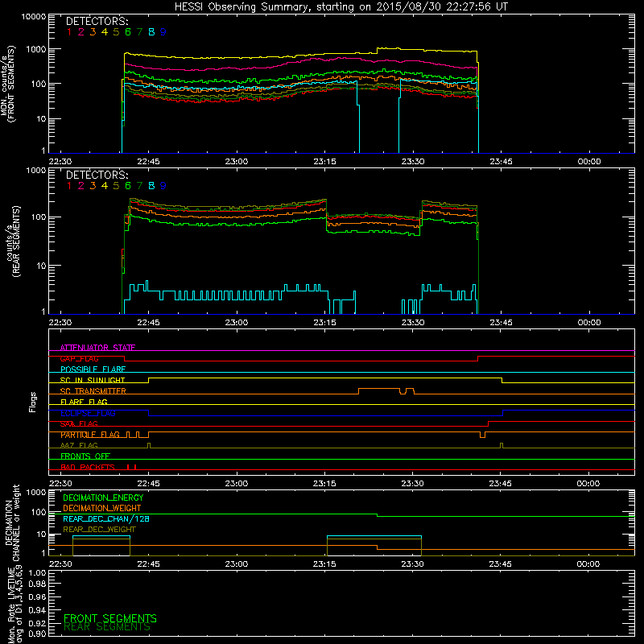Click the PARTICLE_FLAG label
644x644 pixels.
tap(90, 435)
